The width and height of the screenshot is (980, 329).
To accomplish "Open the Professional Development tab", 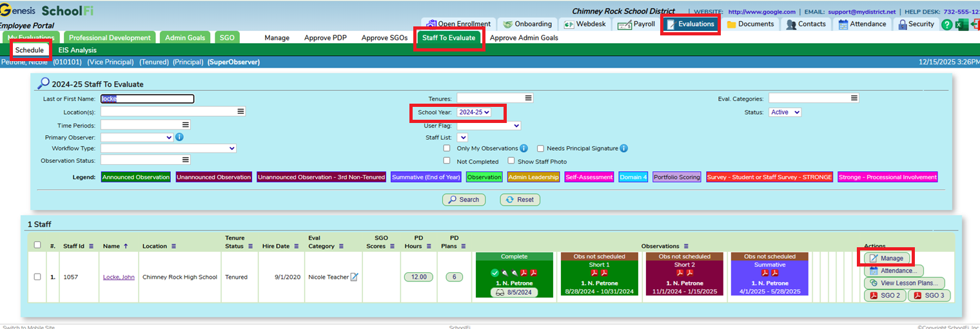I will (110, 38).
